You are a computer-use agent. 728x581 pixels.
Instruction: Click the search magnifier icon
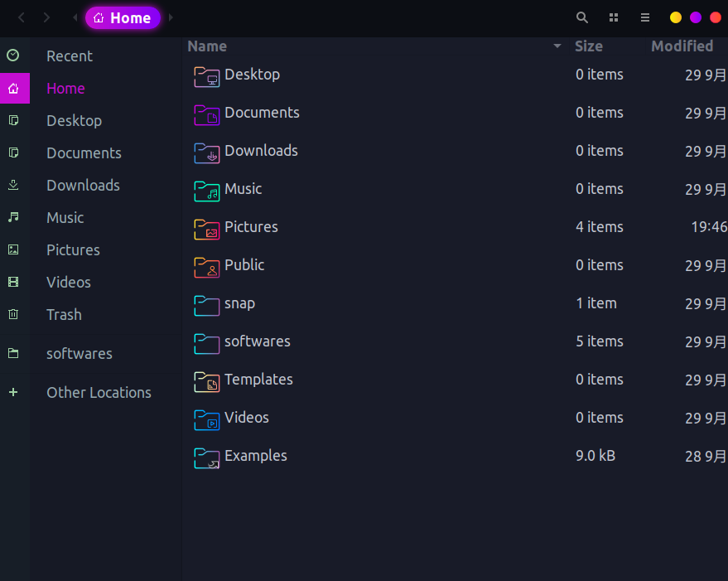coord(581,17)
